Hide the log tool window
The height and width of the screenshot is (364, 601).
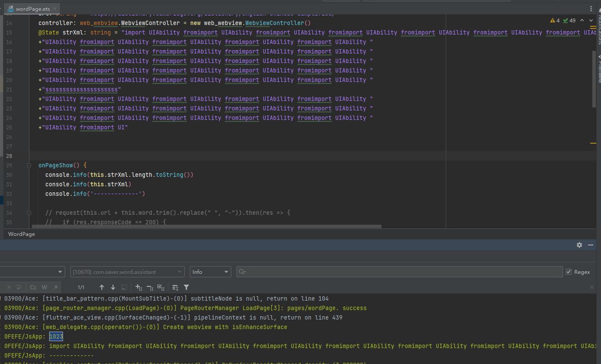[591, 245]
